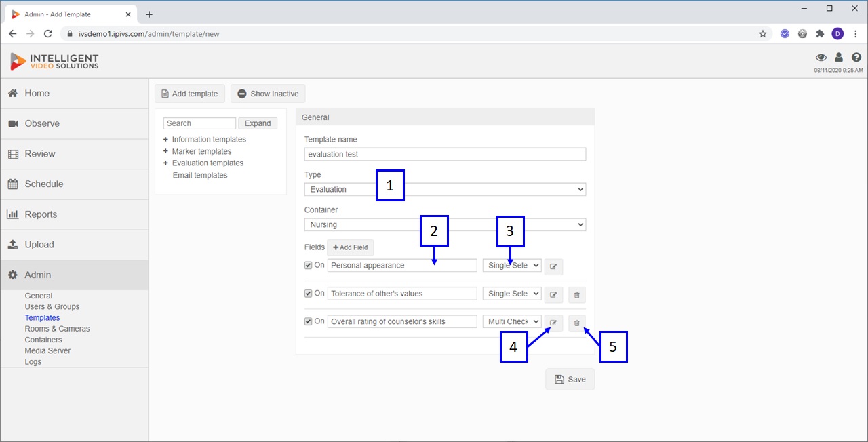Click the site lock icon in address bar
Screen dimensions: 868x442
click(69, 33)
